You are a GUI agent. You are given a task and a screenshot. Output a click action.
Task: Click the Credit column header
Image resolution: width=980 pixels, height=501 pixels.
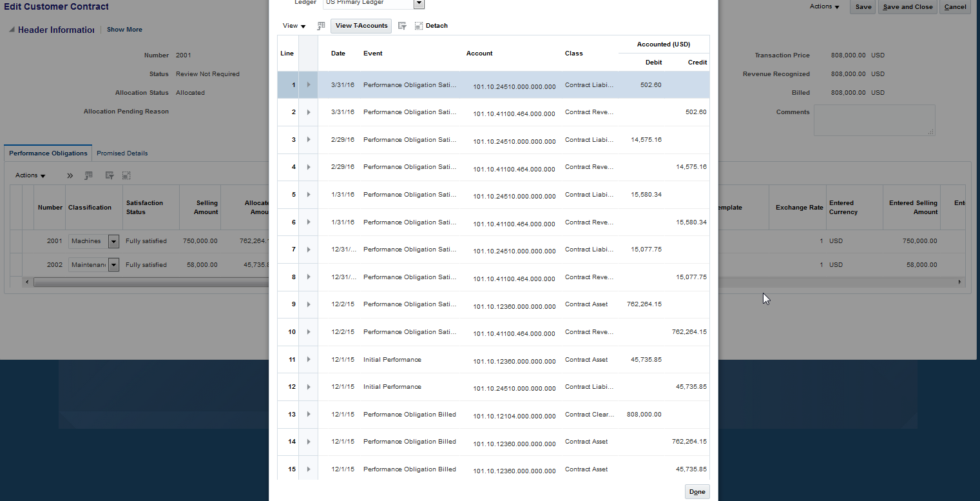[x=697, y=63]
